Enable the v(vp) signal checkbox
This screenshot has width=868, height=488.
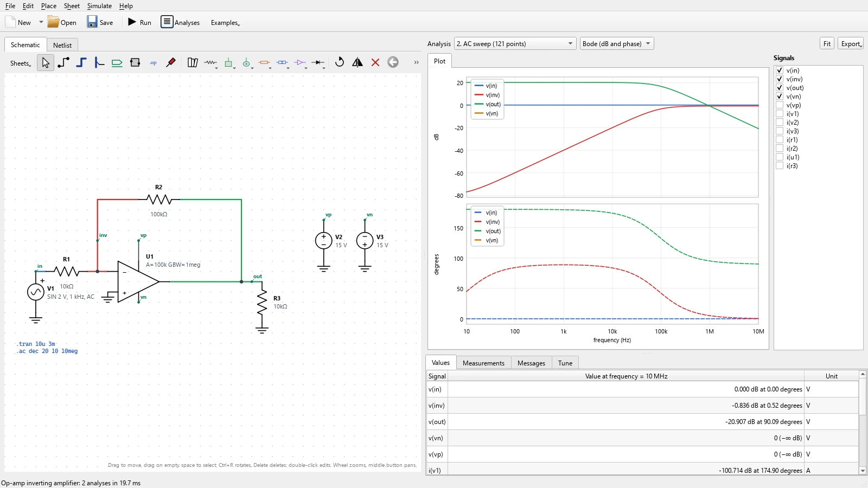click(x=780, y=105)
